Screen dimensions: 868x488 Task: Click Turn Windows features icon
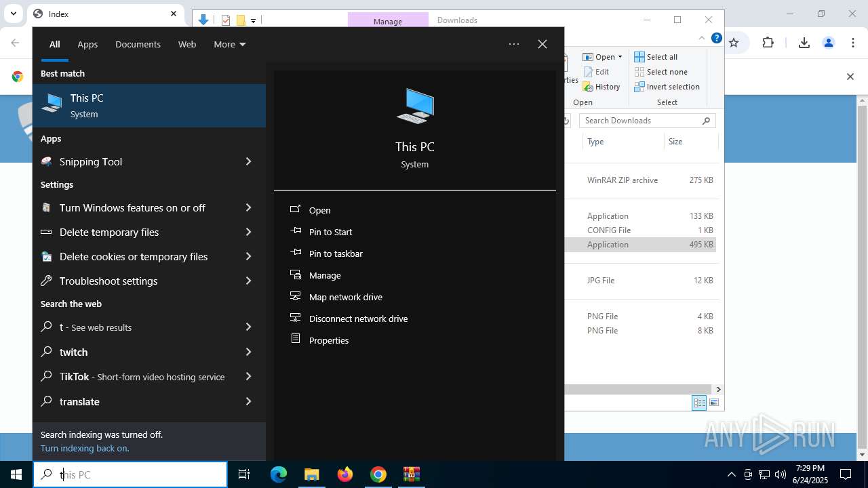[x=46, y=207]
